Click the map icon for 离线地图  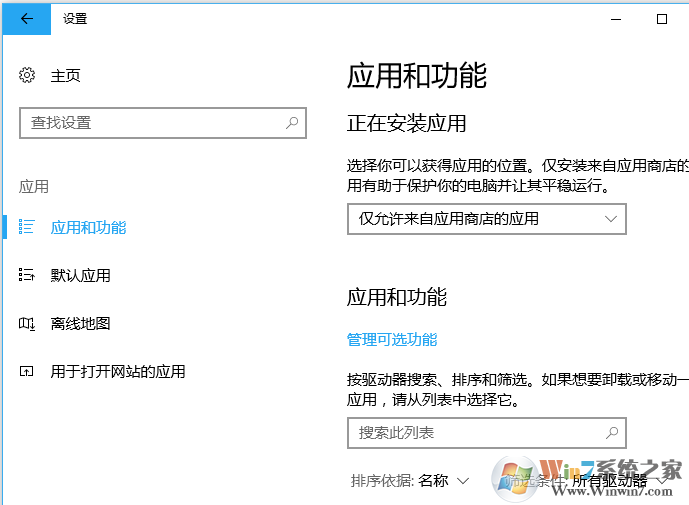click(27, 323)
